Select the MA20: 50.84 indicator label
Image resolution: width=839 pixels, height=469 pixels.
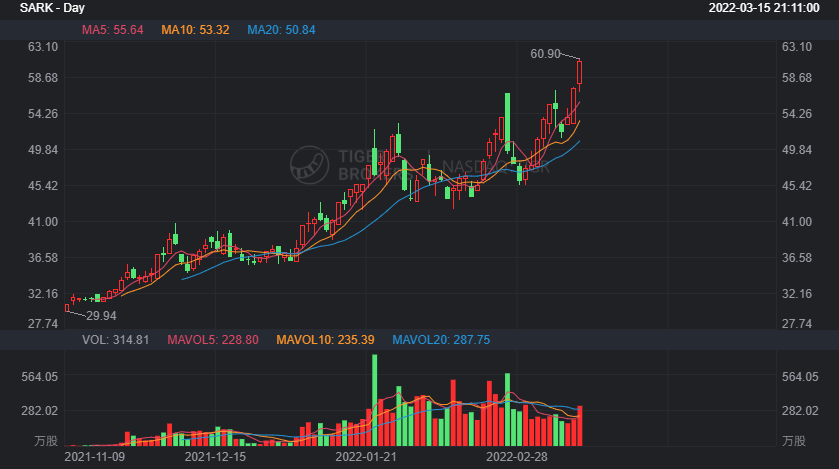click(x=281, y=30)
